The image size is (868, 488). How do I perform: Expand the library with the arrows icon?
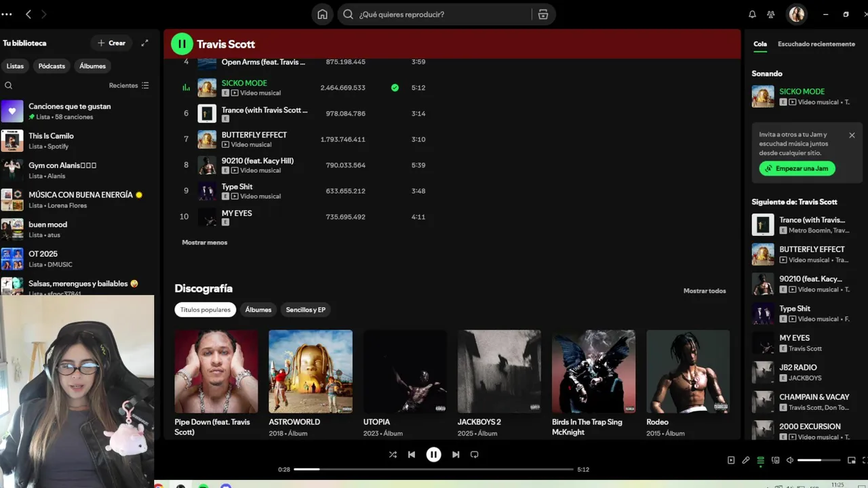(x=144, y=43)
